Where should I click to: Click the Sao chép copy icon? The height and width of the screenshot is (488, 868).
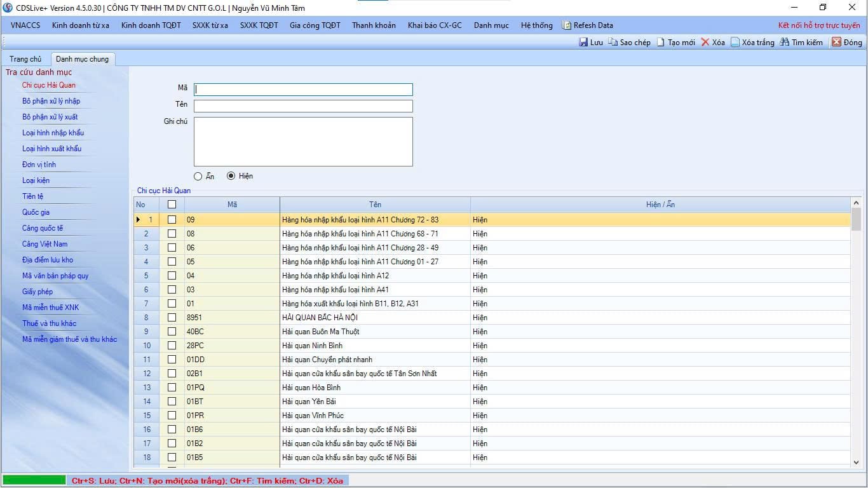pos(613,43)
